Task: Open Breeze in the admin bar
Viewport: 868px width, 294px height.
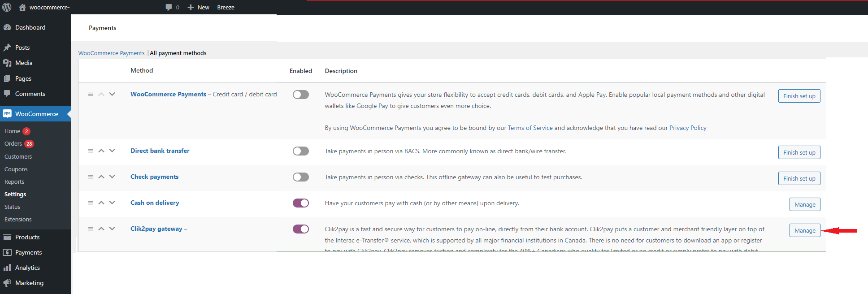Action: 226,7
